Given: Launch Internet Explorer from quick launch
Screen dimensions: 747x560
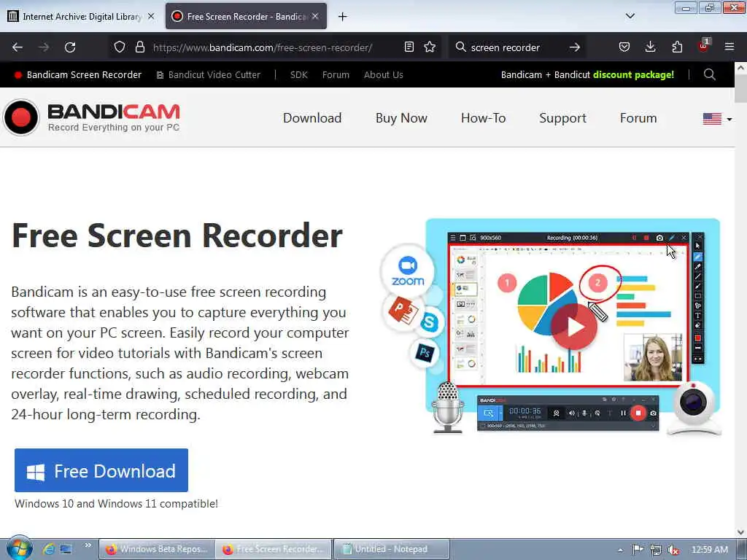Looking at the screenshot, I should point(48,549).
